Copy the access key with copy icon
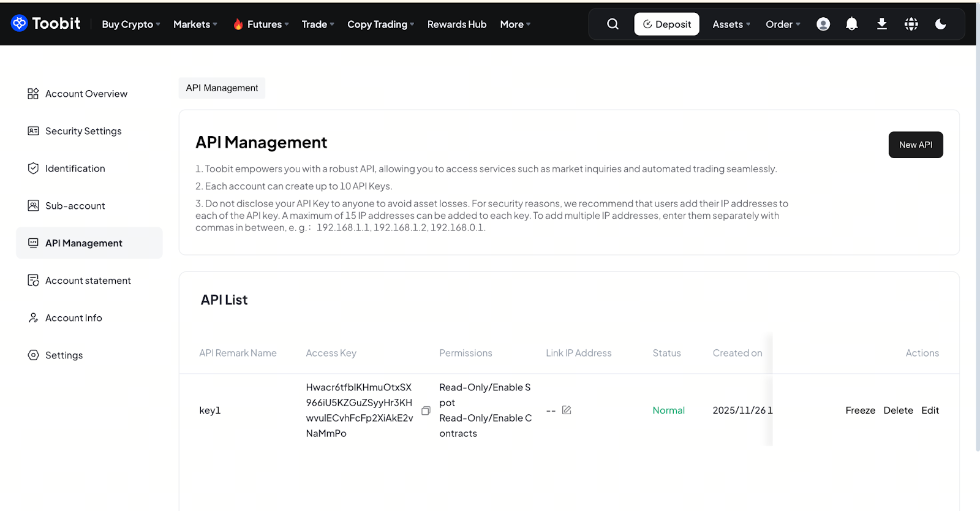The image size is (980, 511). (x=426, y=411)
